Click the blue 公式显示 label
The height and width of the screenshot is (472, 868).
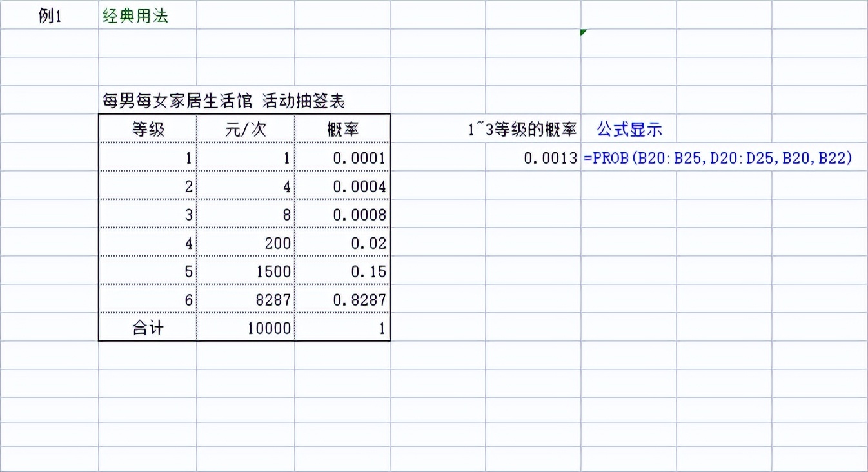(x=627, y=128)
